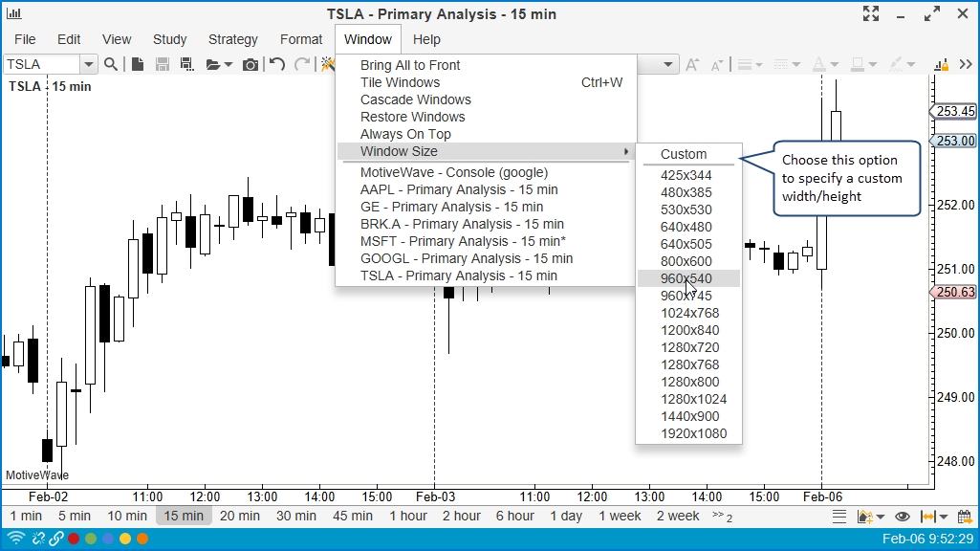
Task: Open the Study menu
Action: (x=170, y=39)
